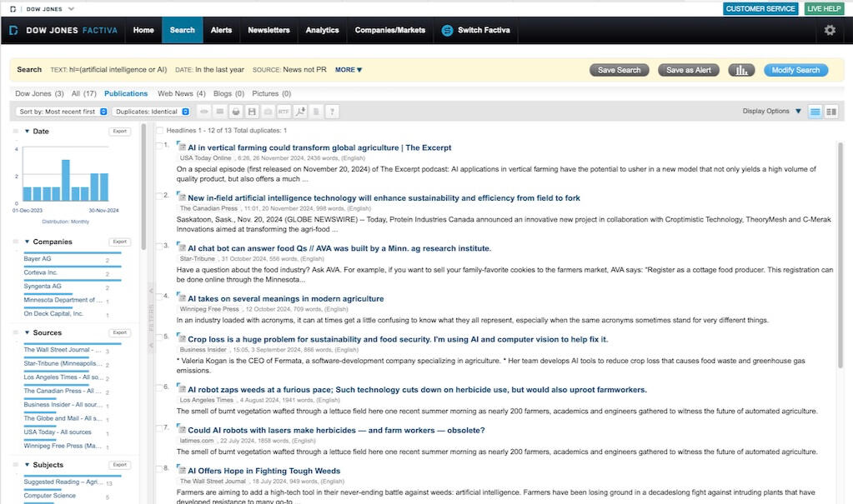The image size is (853, 504).
Task: Select the checkbox for headline 4
Action: [160, 297]
